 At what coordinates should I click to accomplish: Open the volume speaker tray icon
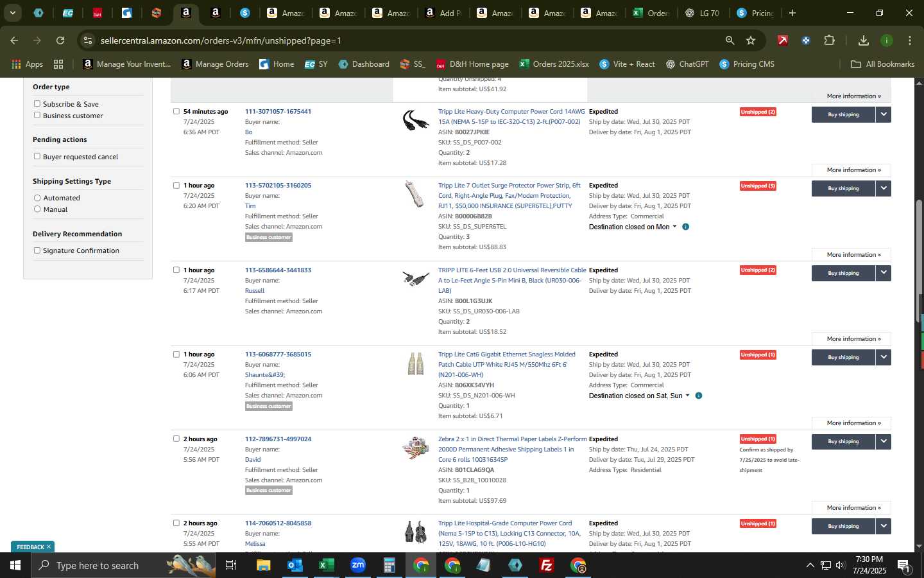point(841,565)
